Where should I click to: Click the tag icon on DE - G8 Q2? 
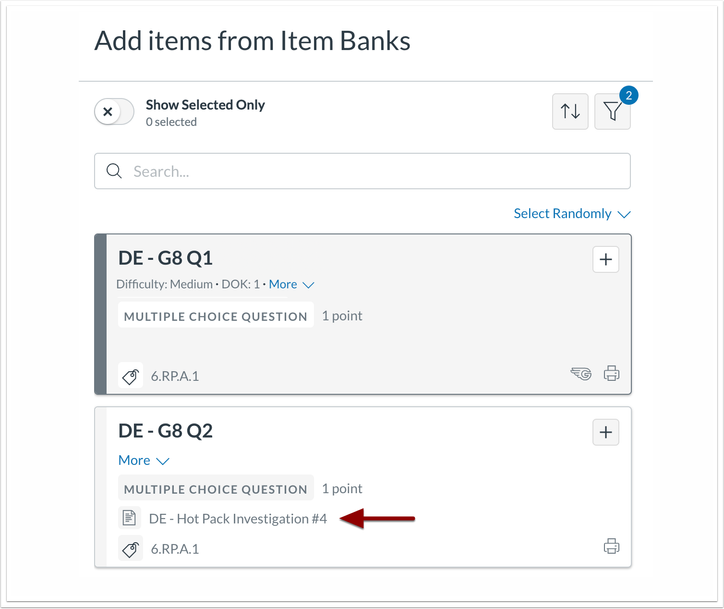[x=130, y=548]
